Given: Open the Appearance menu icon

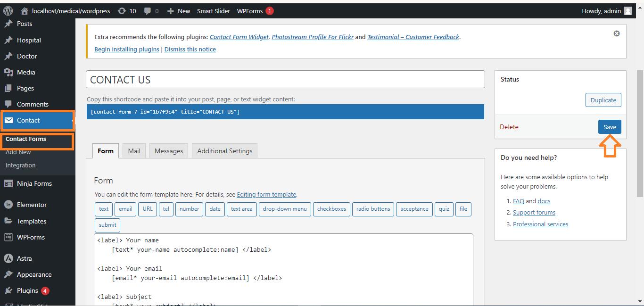Looking at the screenshot, I should coord(8,274).
